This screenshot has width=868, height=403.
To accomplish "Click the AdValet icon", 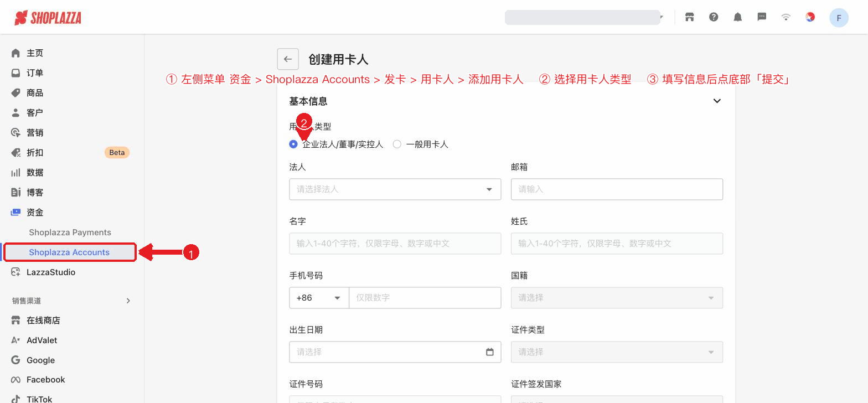I will click(x=15, y=340).
